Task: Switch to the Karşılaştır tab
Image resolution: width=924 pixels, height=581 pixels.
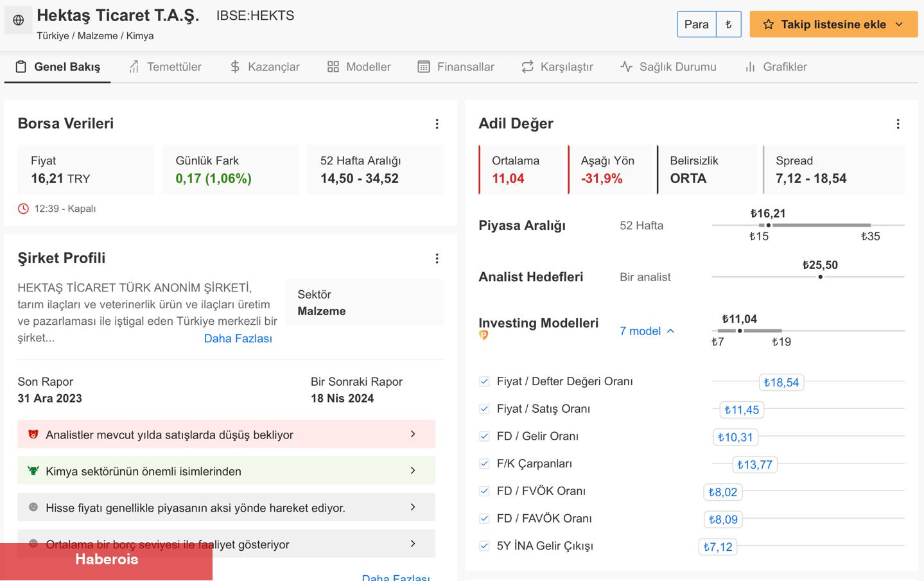Action: click(557, 67)
